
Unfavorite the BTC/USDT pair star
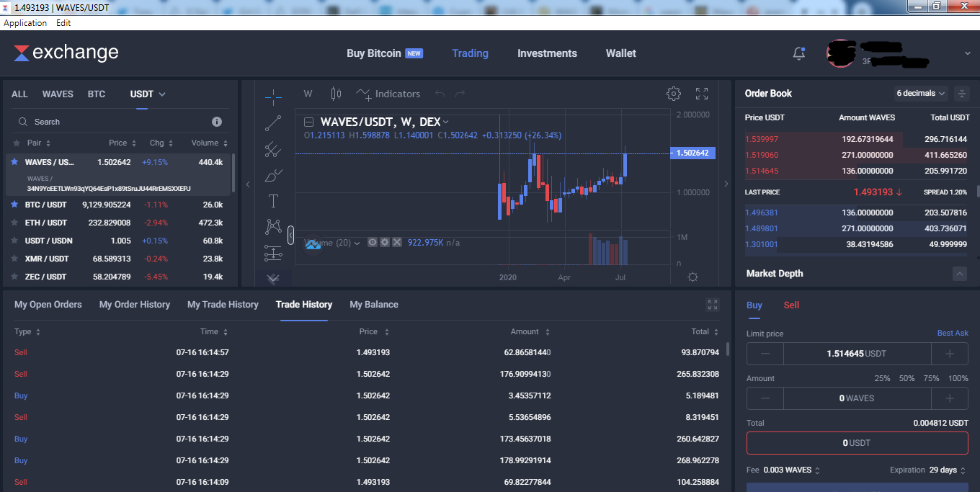(x=14, y=205)
